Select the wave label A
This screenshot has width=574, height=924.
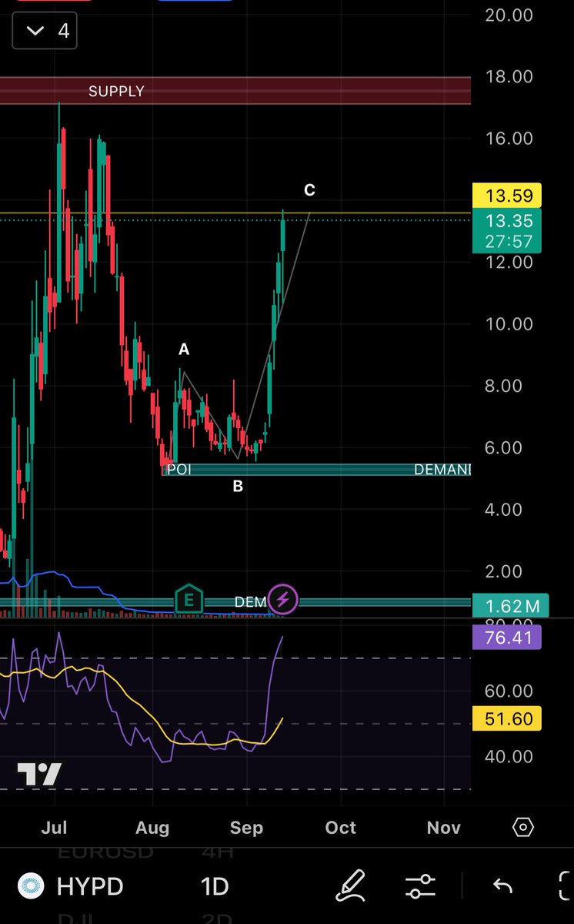click(x=184, y=350)
